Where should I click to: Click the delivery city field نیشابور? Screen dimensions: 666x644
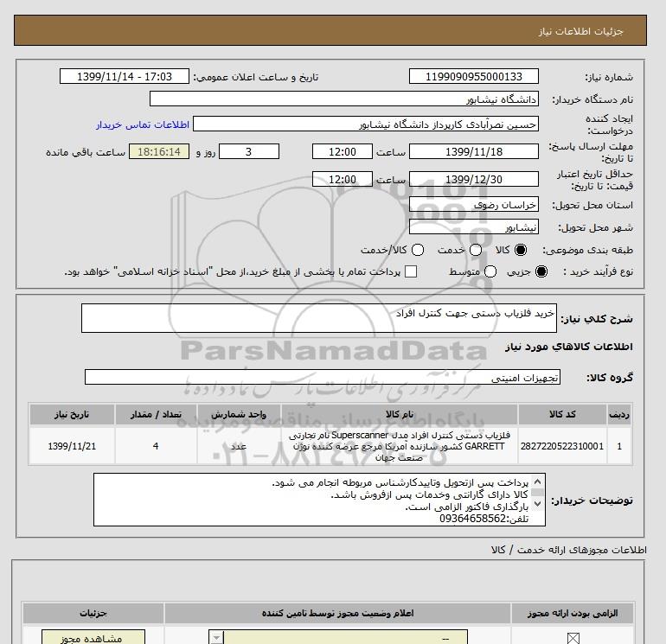(x=474, y=226)
